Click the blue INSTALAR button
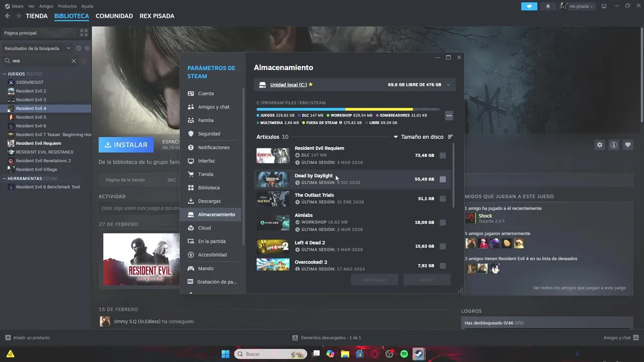Image resolution: width=644 pixels, height=362 pixels. point(126,145)
